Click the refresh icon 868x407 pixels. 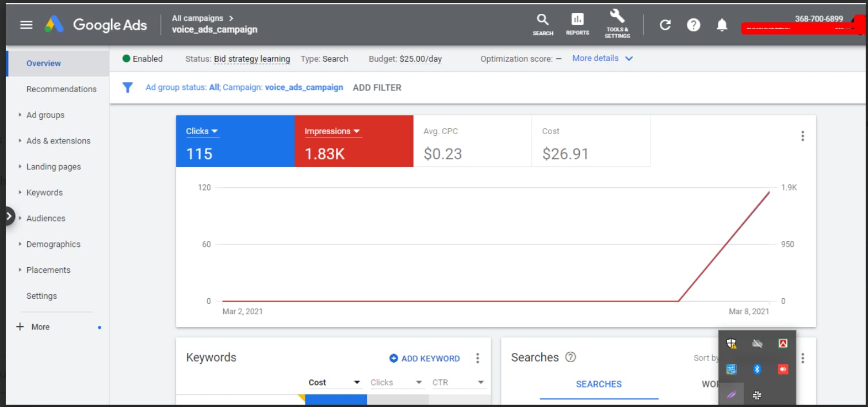[665, 25]
